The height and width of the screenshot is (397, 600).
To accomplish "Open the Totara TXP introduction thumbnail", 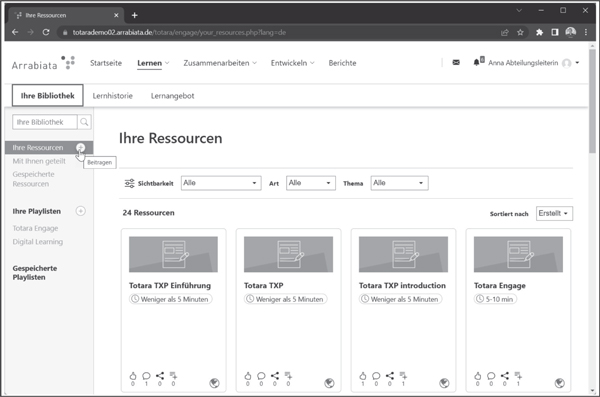I will pyautogui.click(x=403, y=254).
